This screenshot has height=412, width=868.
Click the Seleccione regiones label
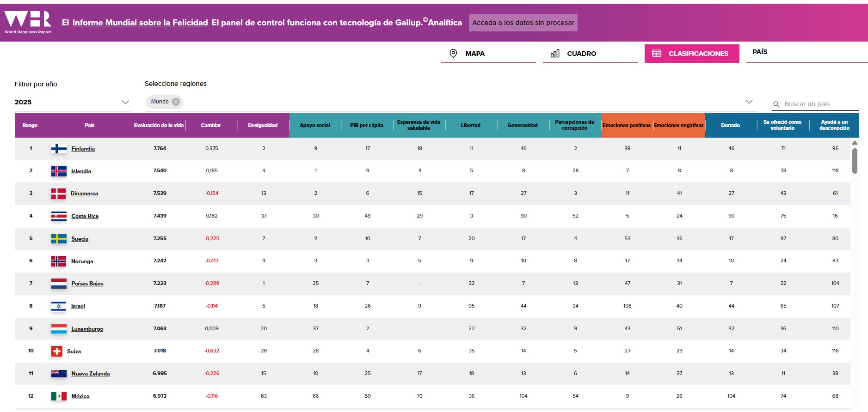(176, 84)
